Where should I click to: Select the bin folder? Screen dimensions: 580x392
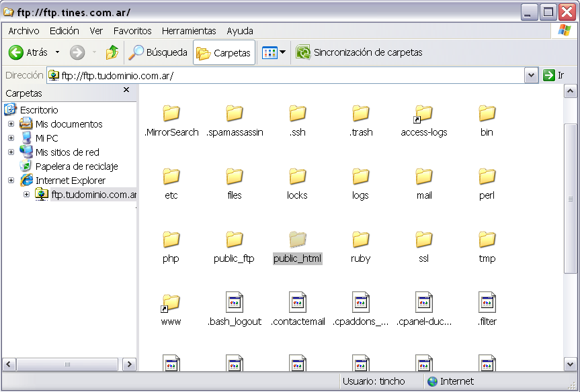pyautogui.click(x=487, y=121)
